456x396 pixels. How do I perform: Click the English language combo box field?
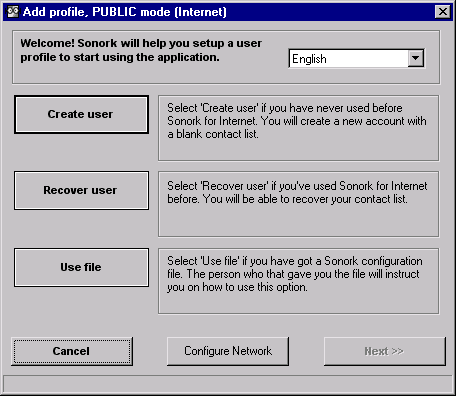coord(357,59)
